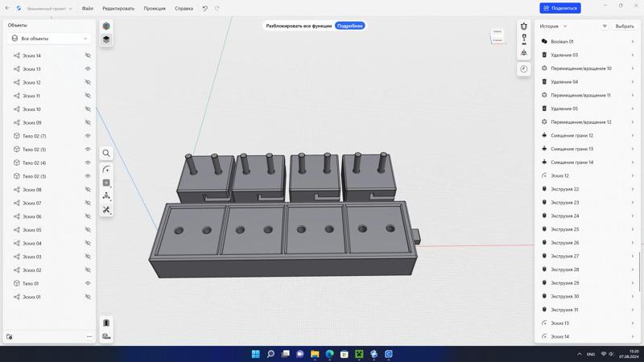Open the Редактировать menu
Image resolution: width=644 pixels, height=362 pixels.
(x=118, y=8)
